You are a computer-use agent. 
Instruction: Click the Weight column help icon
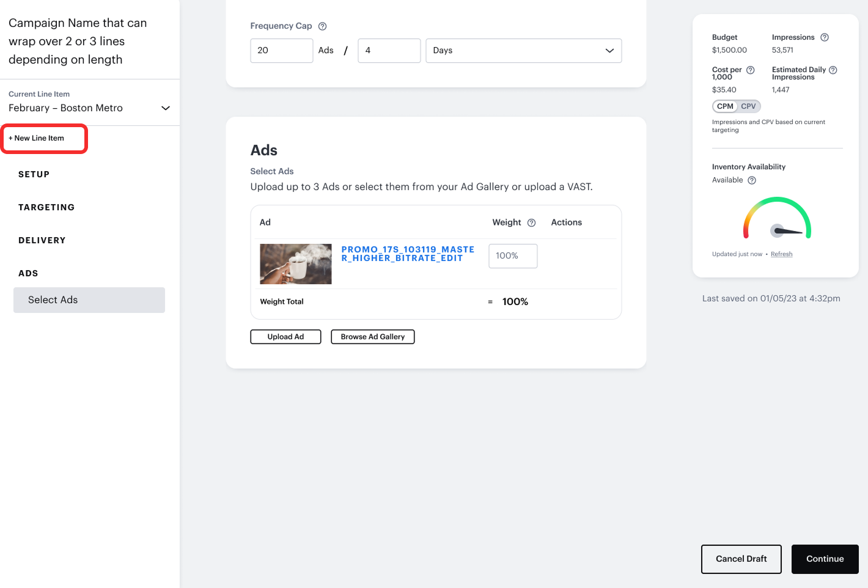(532, 223)
